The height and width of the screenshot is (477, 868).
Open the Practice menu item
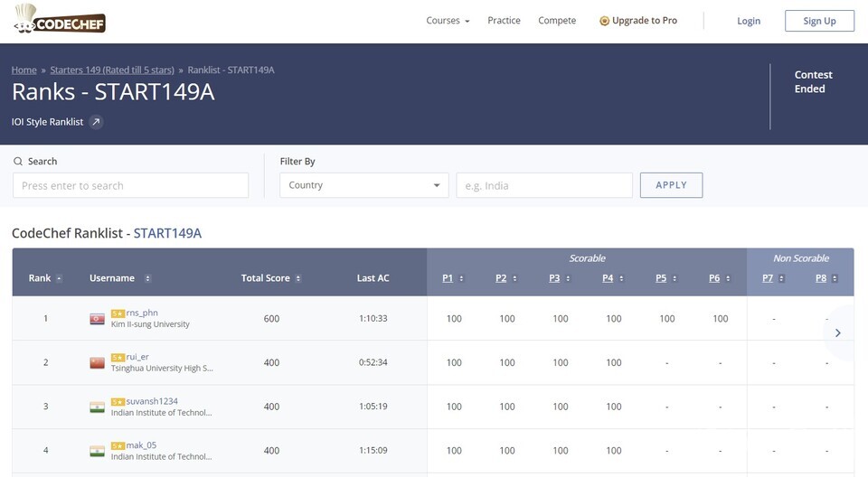click(x=504, y=21)
